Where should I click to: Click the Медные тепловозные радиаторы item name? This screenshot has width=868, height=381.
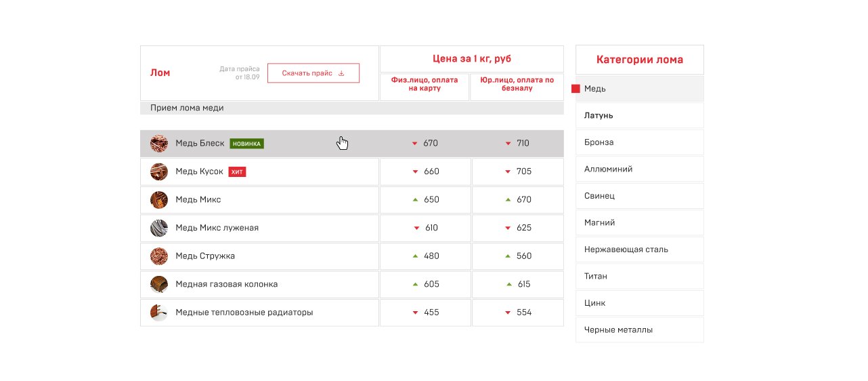[x=244, y=313]
